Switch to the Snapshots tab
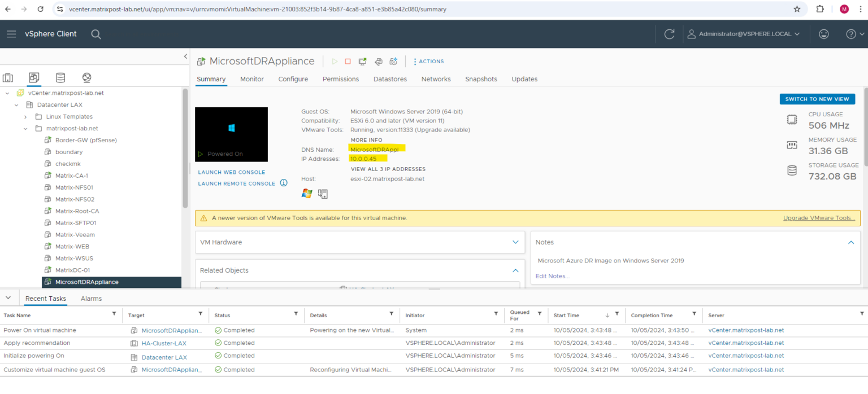Screen dimensions: 868x394 click(481, 79)
